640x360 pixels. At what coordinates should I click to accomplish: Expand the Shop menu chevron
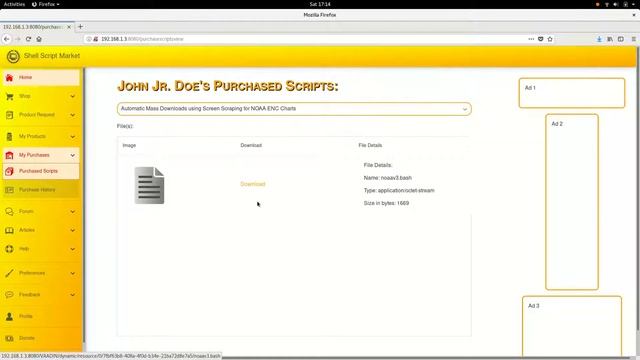pos(73,96)
